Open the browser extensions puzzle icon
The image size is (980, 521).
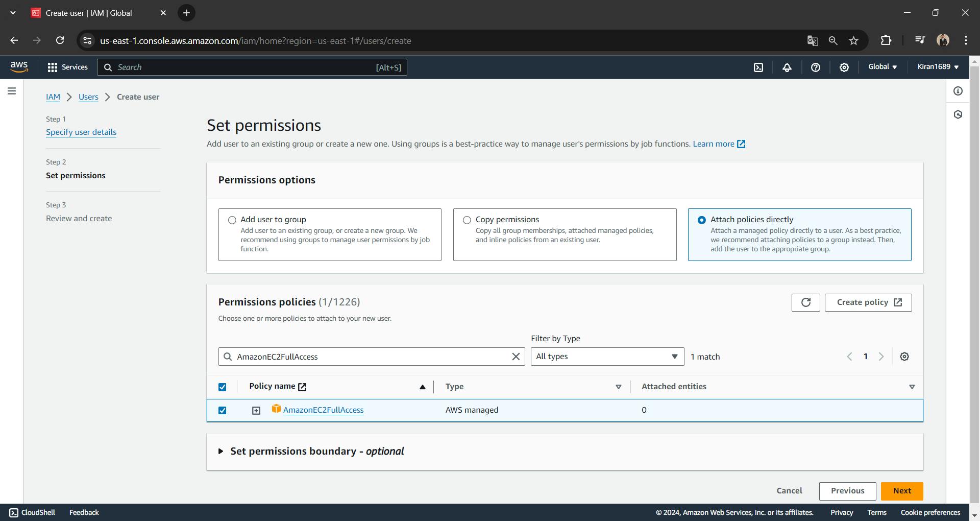tap(886, 40)
